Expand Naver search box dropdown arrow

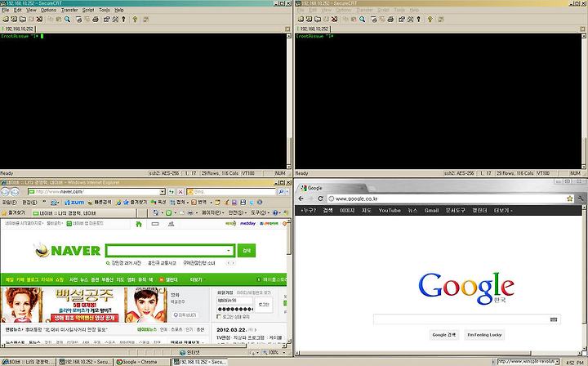click(229, 251)
